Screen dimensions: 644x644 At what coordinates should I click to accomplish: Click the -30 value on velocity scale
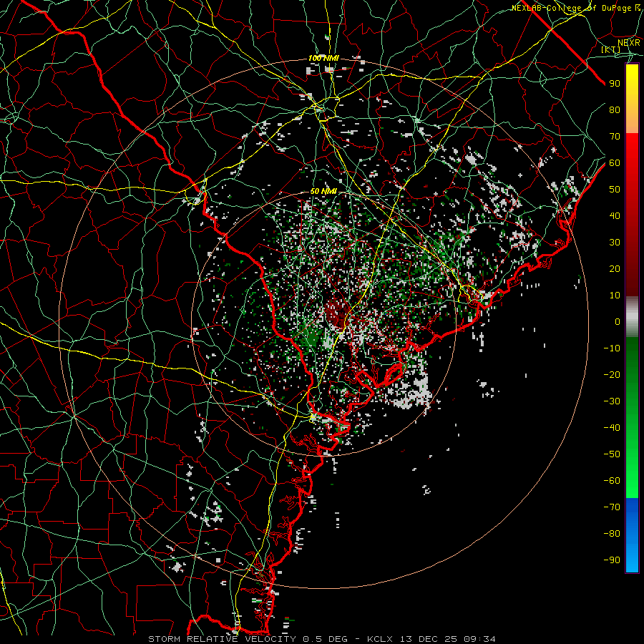coord(612,401)
